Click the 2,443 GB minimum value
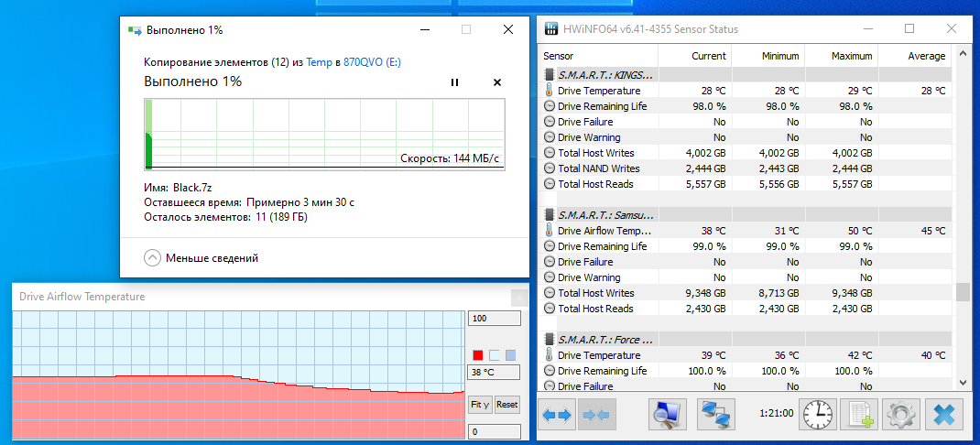This screenshot has width=980, height=445. pos(779,168)
